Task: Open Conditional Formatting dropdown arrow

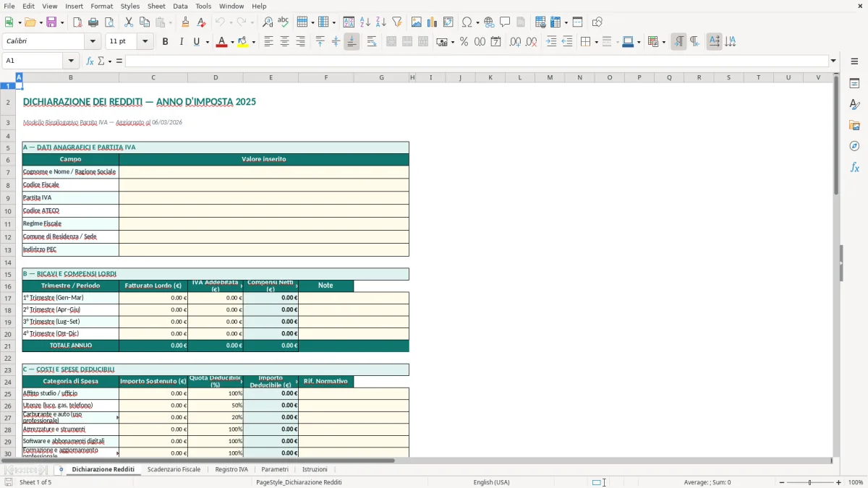Action: point(663,42)
